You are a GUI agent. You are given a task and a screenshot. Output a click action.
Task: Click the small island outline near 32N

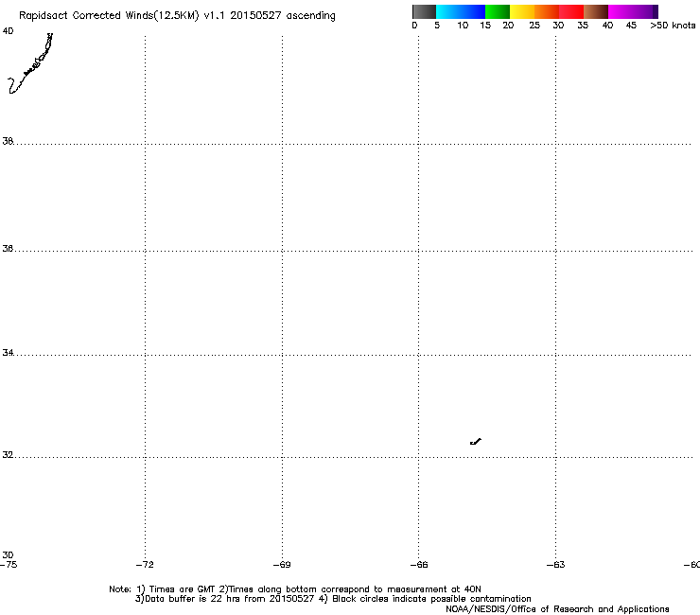476,442
